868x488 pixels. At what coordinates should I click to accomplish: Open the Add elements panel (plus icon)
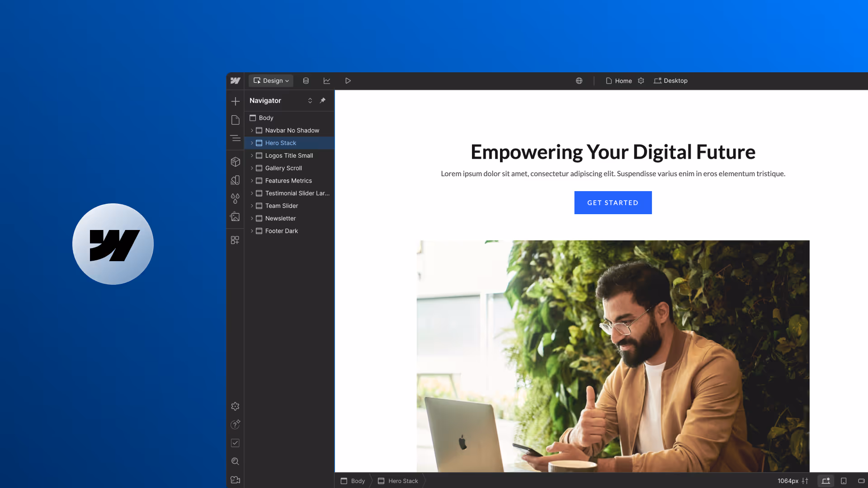[x=235, y=101]
